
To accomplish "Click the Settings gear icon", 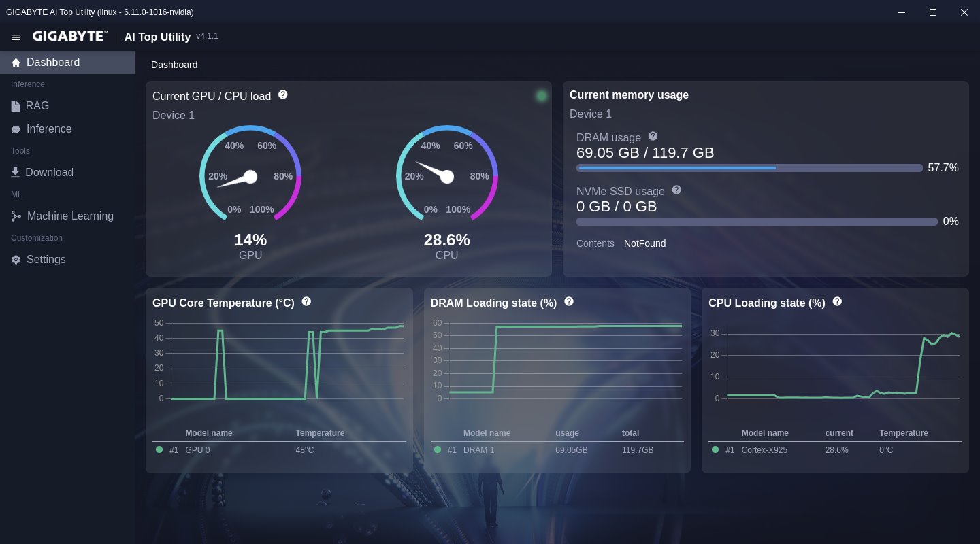I will coord(16,260).
